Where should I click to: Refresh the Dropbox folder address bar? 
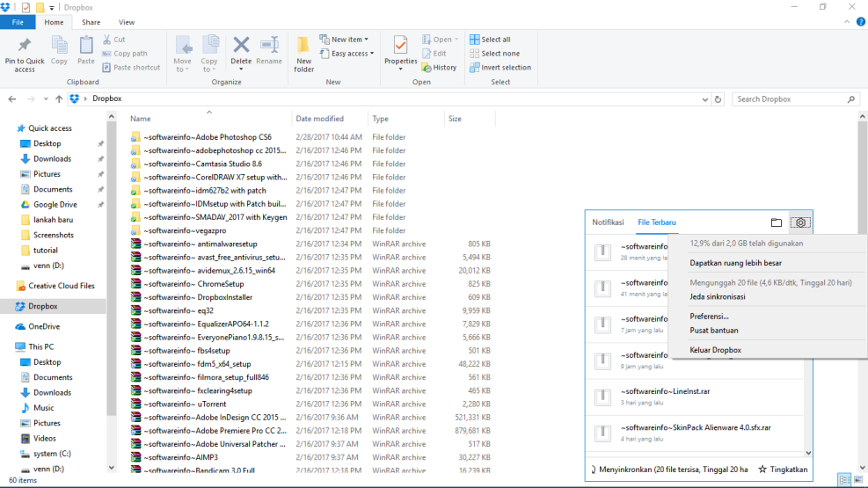(718, 99)
